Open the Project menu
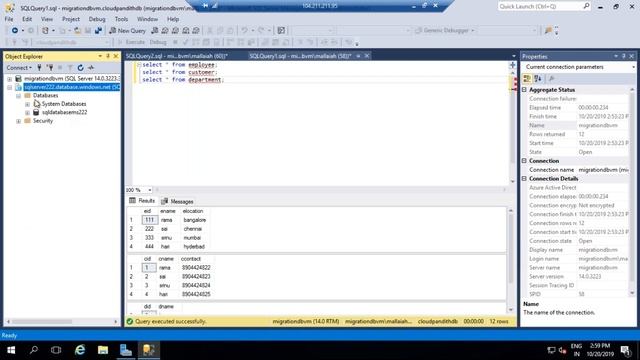 [71, 19]
